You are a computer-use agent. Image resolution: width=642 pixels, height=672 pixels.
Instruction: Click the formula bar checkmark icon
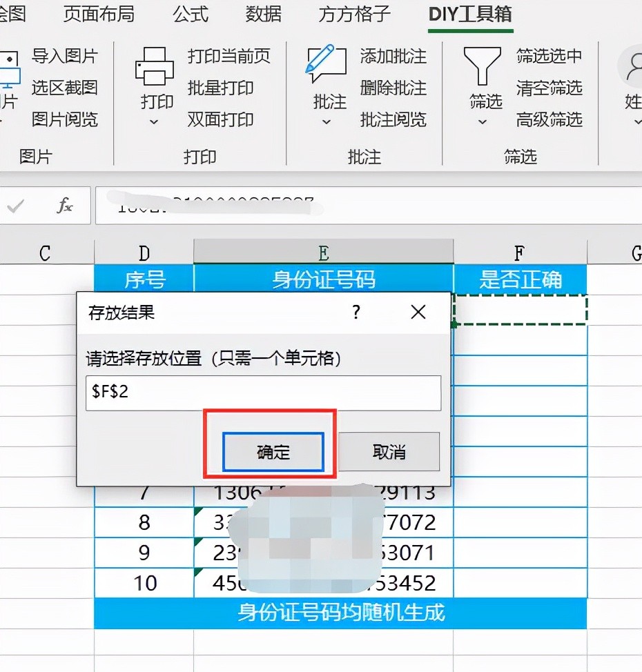point(16,206)
